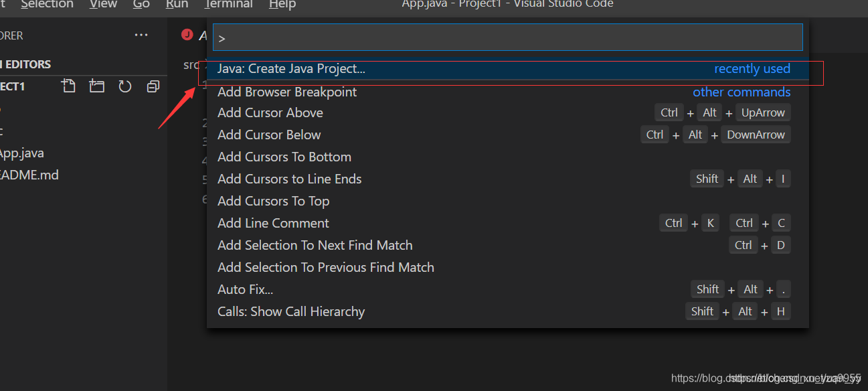Select Add Cursors To Top command
Image resolution: width=868 pixels, height=391 pixels.
pyautogui.click(x=508, y=201)
